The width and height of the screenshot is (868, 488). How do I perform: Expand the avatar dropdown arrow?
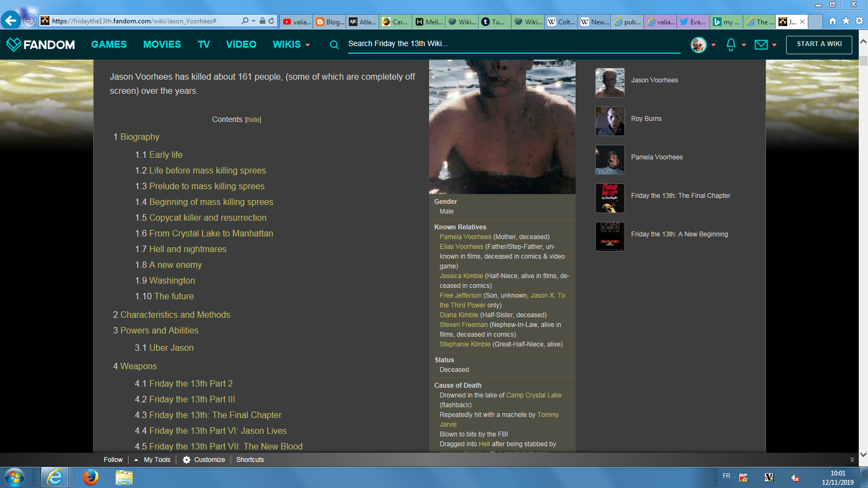(x=713, y=45)
